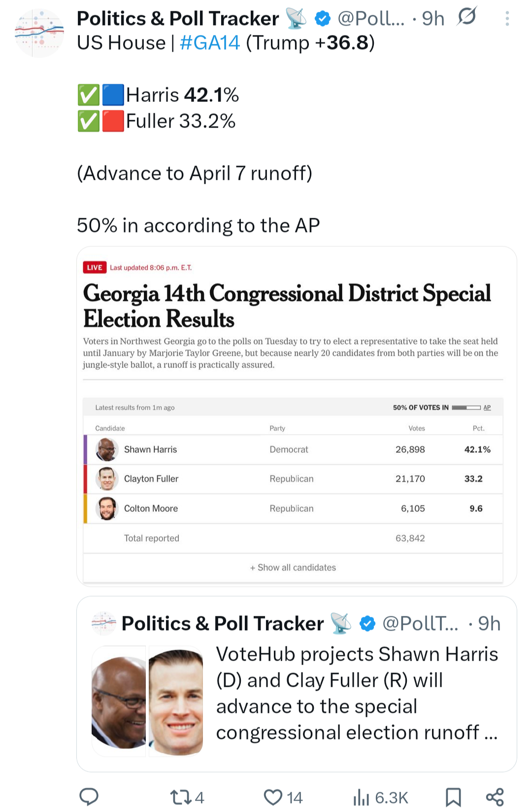
Task: Click the quoted tweet candidate photos thumbnail
Action: click(x=147, y=702)
